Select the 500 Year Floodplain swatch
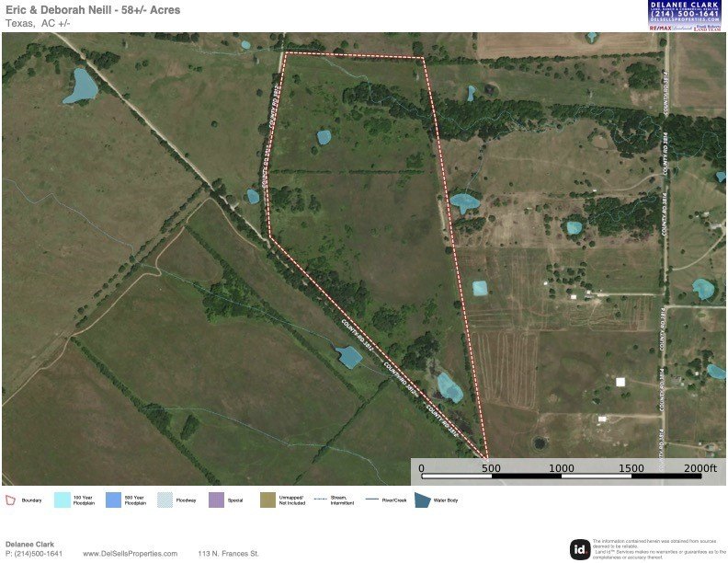728x563 pixels. coord(113,500)
